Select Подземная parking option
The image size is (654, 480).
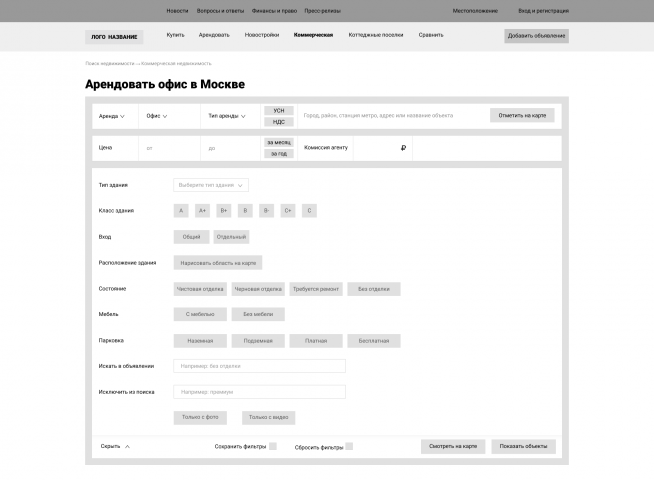tap(258, 341)
